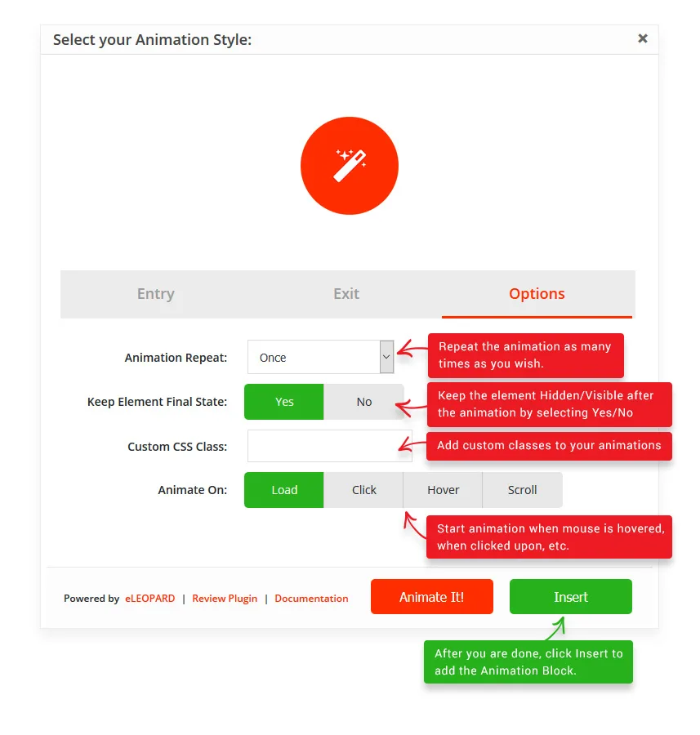Focus the Custom CSS Class field

[330, 446]
